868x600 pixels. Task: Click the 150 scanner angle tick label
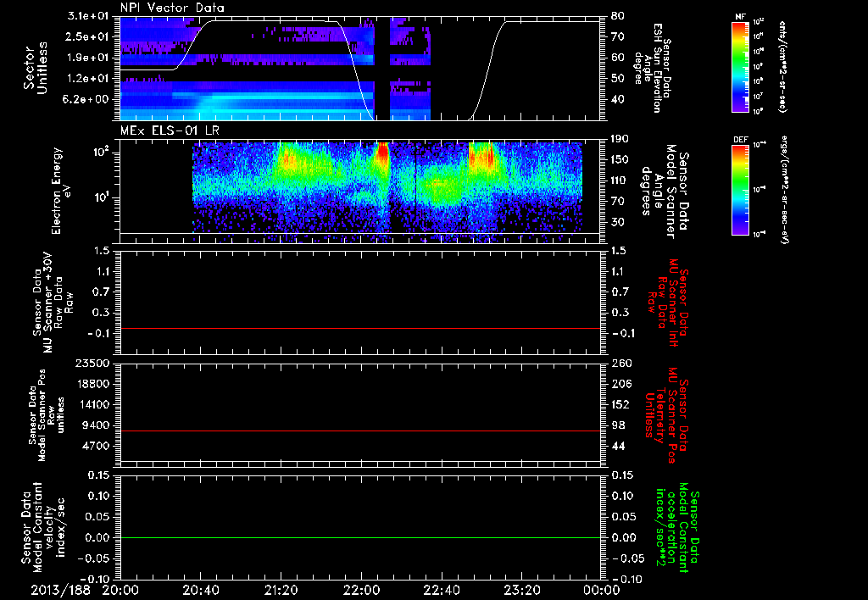(620, 159)
